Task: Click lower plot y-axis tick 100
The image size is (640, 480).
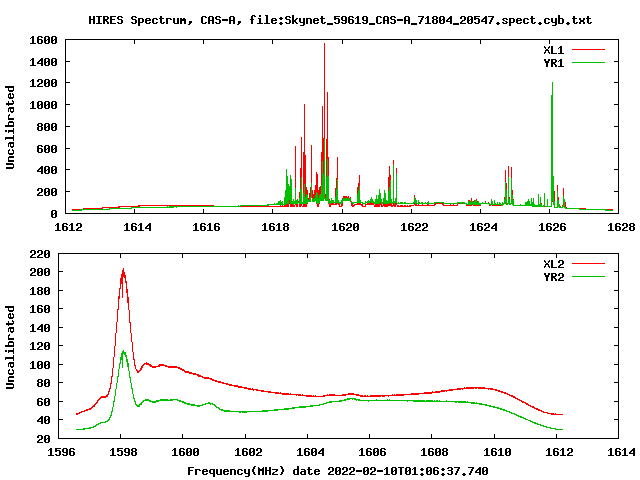Action: [x=40, y=365]
